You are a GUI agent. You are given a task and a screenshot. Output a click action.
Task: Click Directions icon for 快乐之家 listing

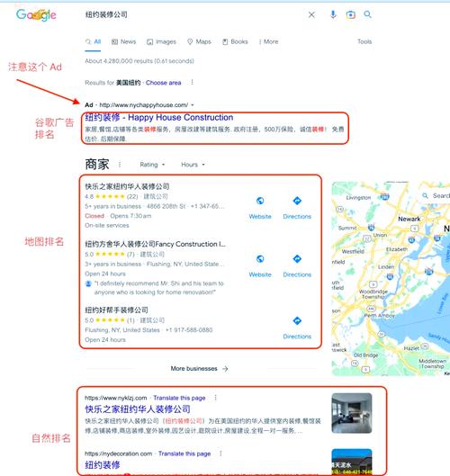point(297,201)
